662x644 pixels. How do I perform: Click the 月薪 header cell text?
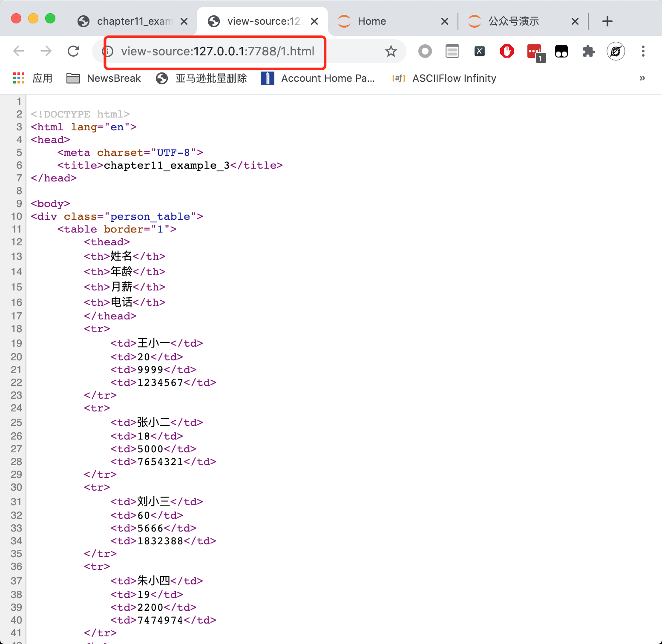click(121, 287)
